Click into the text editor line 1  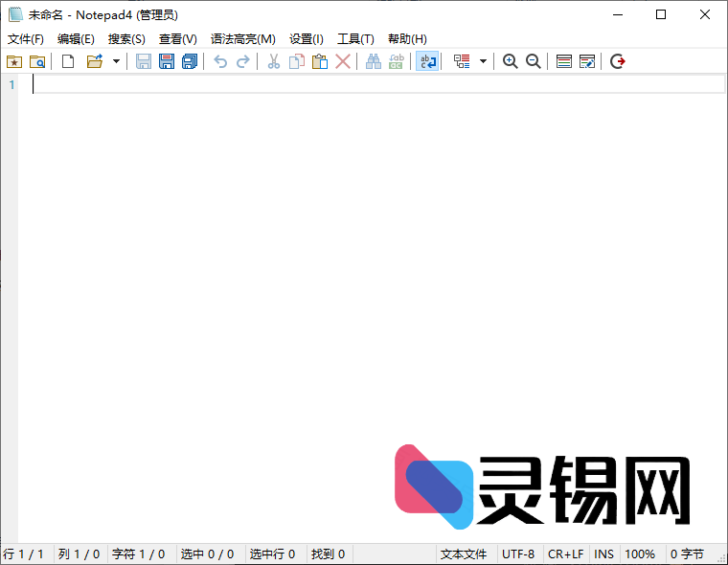378,84
